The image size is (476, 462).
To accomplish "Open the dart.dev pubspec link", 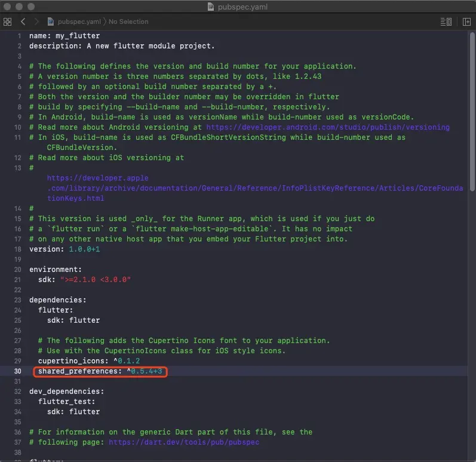I will point(184,442).
